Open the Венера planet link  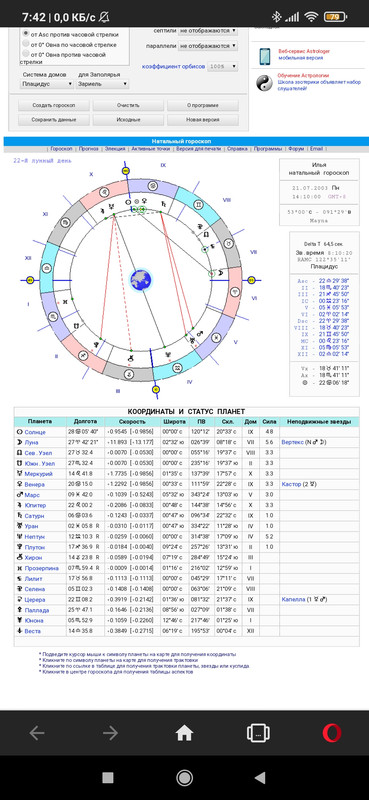34,484
